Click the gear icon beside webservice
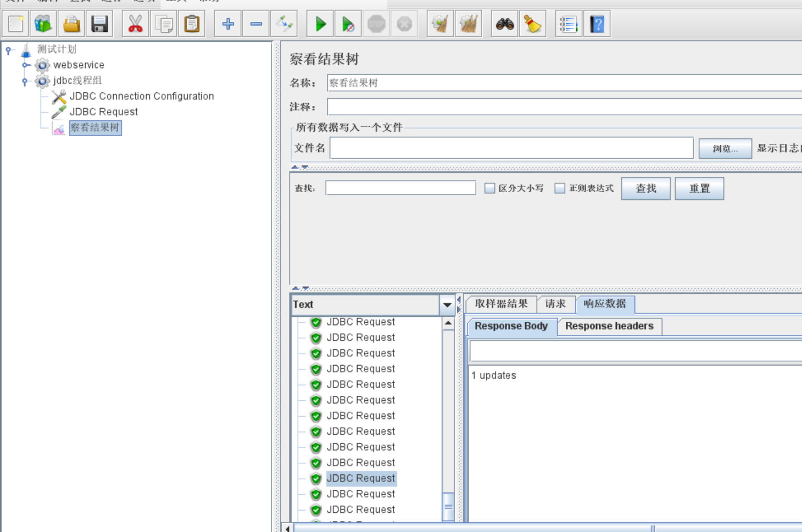The height and width of the screenshot is (532, 802). click(x=42, y=65)
